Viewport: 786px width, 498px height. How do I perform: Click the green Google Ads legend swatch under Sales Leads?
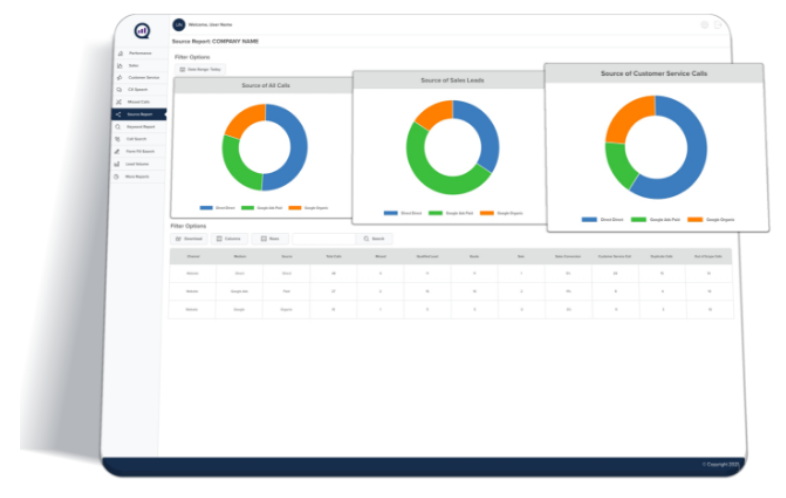point(435,213)
